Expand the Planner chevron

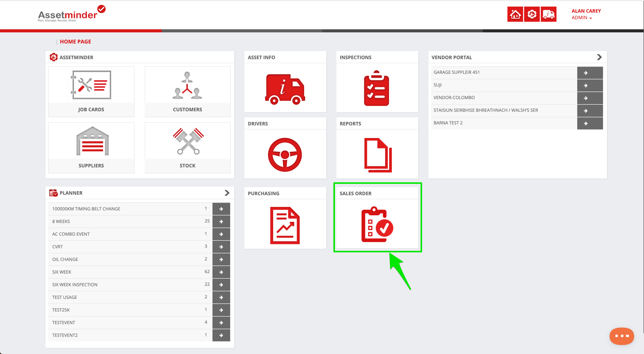click(227, 193)
